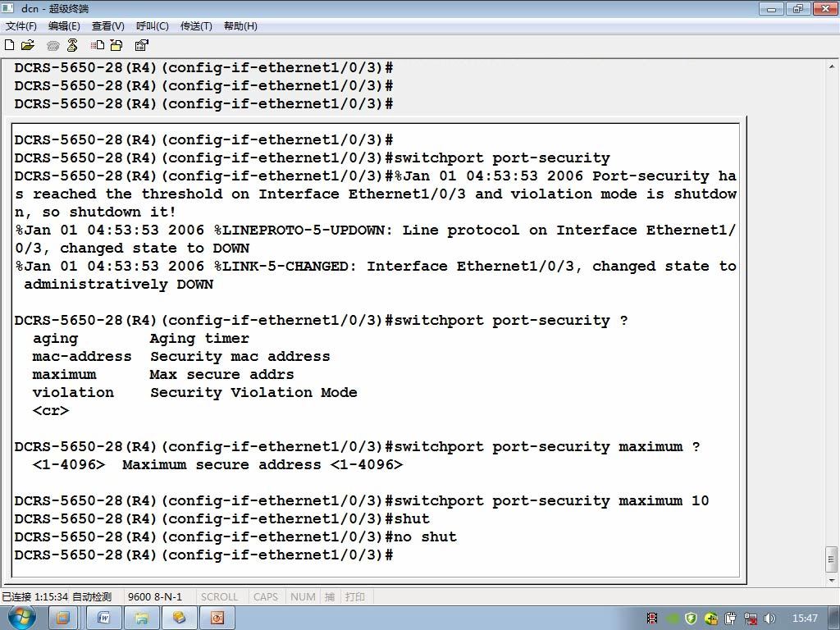Click 'mac-address' option in help list
This screenshot has height=630, width=840.
tap(82, 356)
